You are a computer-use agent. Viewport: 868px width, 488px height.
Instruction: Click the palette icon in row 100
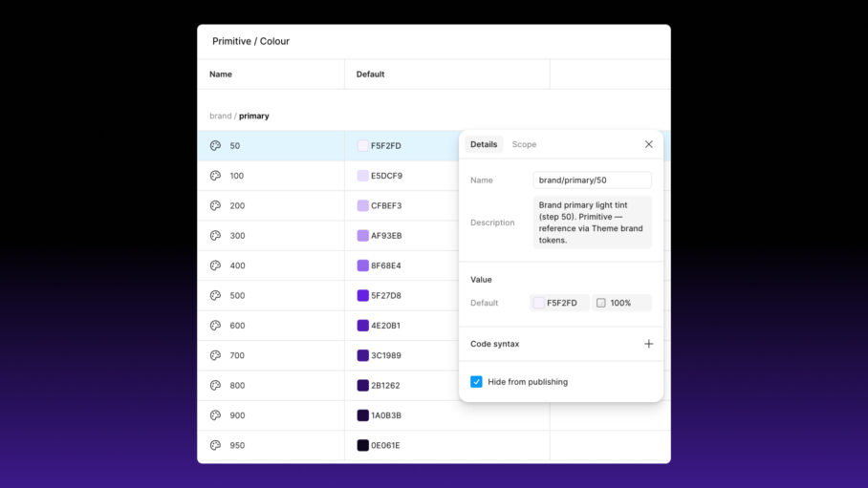[x=215, y=176]
